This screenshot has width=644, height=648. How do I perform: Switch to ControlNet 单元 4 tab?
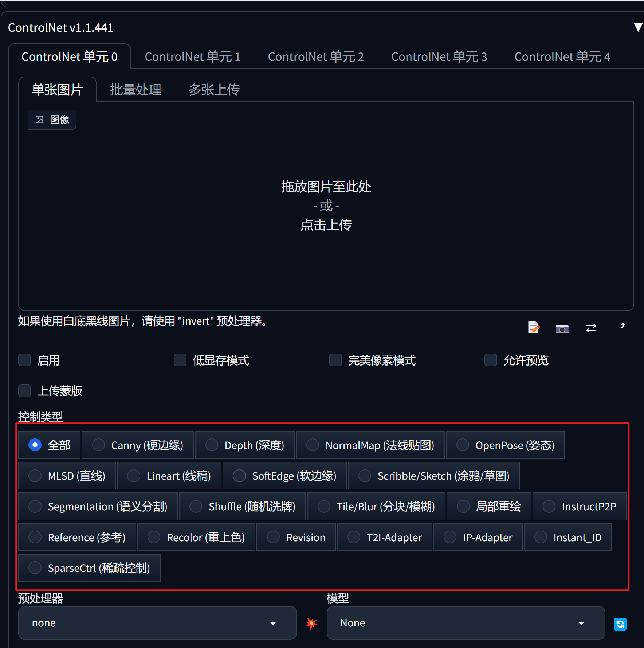click(x=562, y=56)
